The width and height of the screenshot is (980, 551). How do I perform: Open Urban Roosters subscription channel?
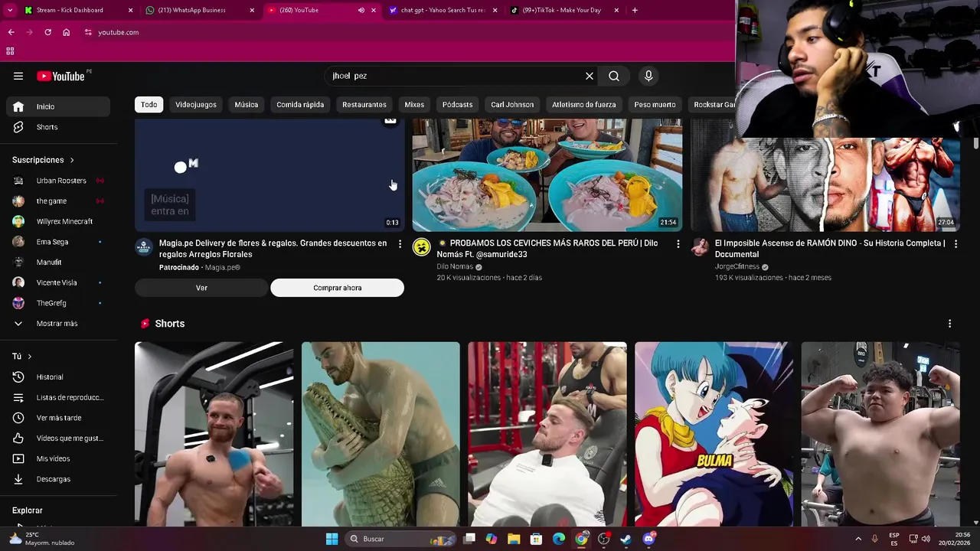[x=58, y=181]
